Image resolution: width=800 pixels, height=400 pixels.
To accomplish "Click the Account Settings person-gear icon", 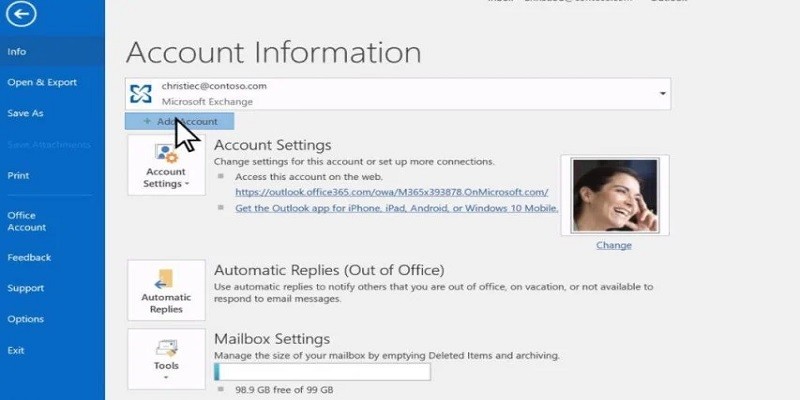I will point(166,154).
